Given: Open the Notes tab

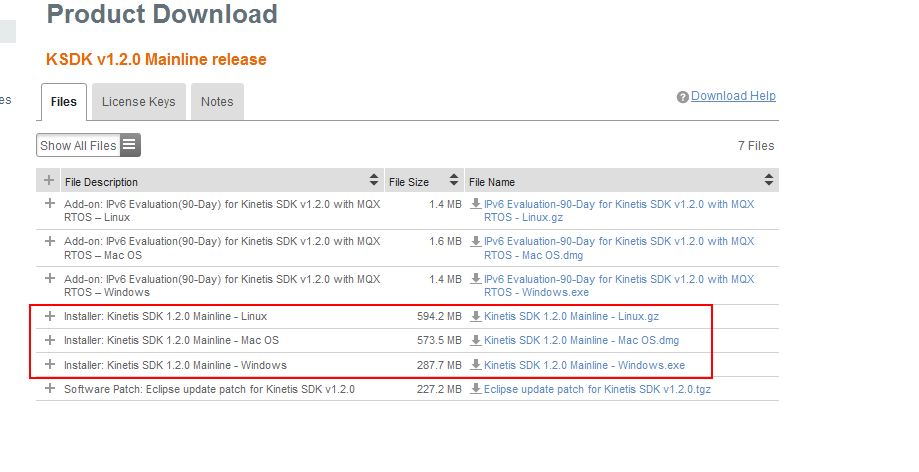Looking at the screenshot, I should [217, 102].
